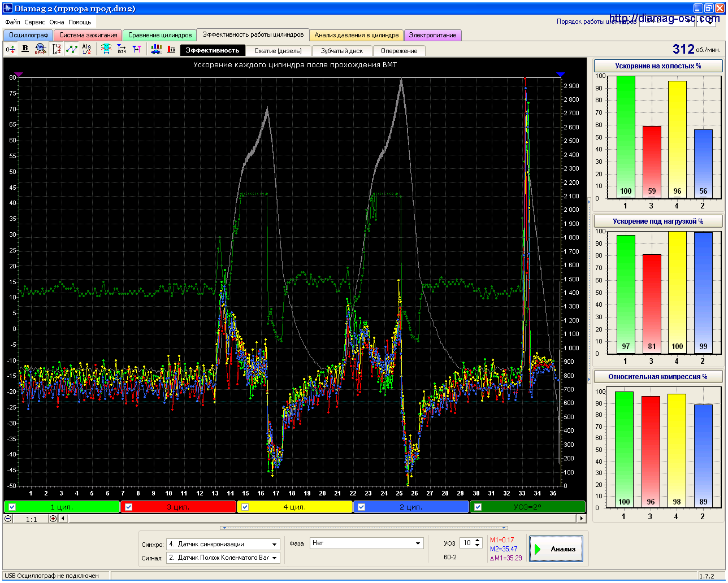728x583 pixels.
Task: Open the RPM magnifier search tool
Action: point(40,49)
